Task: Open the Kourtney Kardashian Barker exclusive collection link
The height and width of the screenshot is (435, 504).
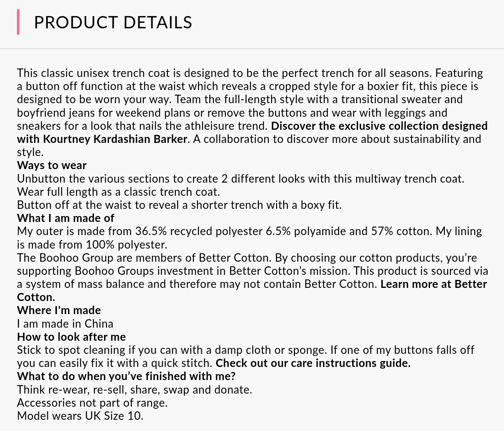Action: point(379,126)
